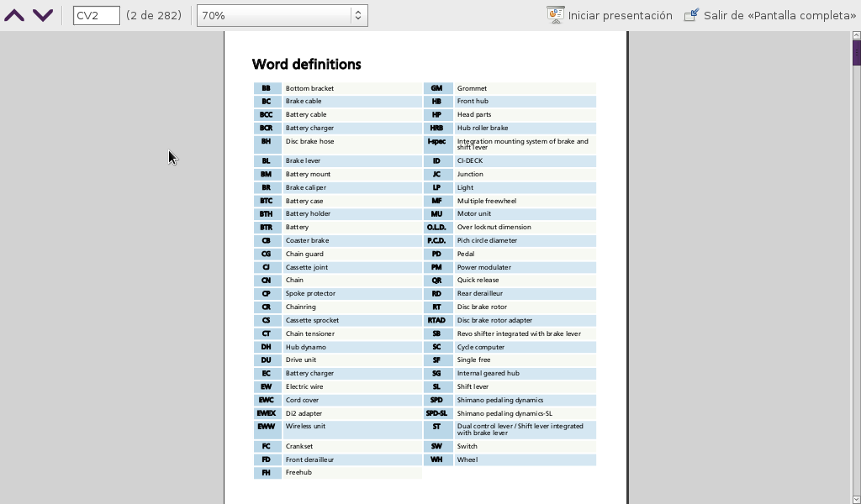Image resolution: width=861 pixels, height=504 pixels.
Task: Select "Disc brake hose" text
Action: [309, 141]
